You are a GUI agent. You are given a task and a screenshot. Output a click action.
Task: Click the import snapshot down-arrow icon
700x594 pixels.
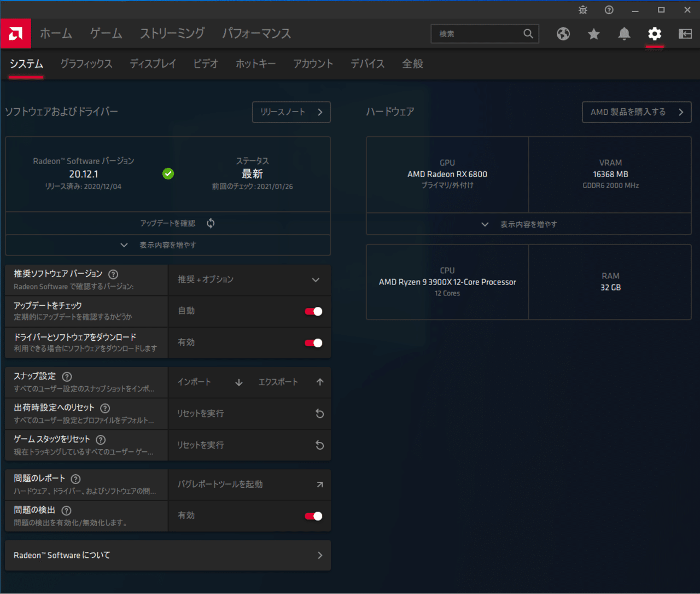[238, 382]
